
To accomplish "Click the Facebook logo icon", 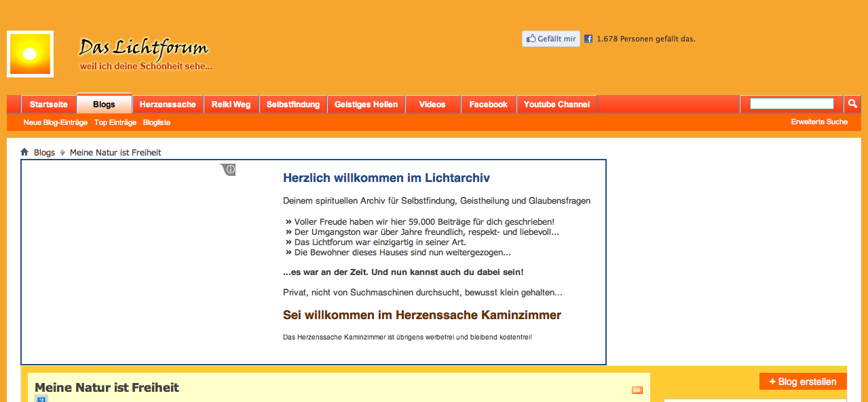I will coord(588,39).
